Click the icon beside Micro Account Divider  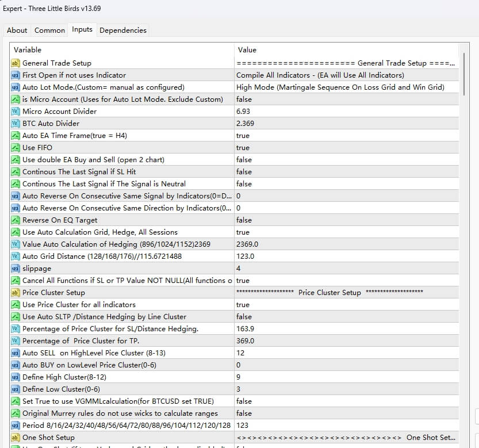coord(16,112)
